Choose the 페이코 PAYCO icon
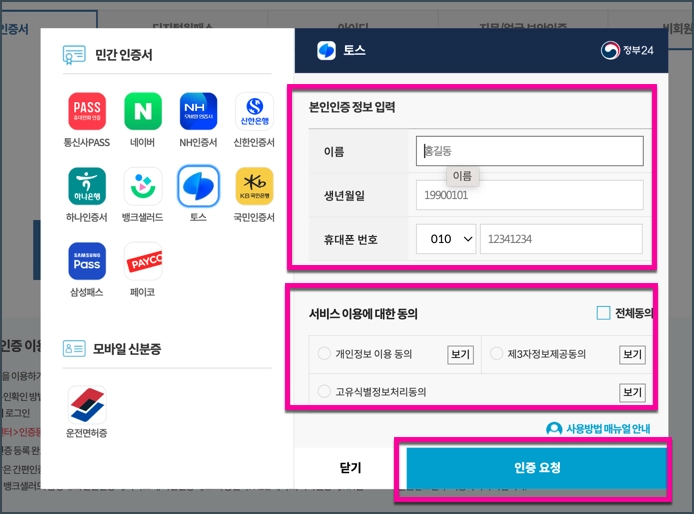 point(143,261)
